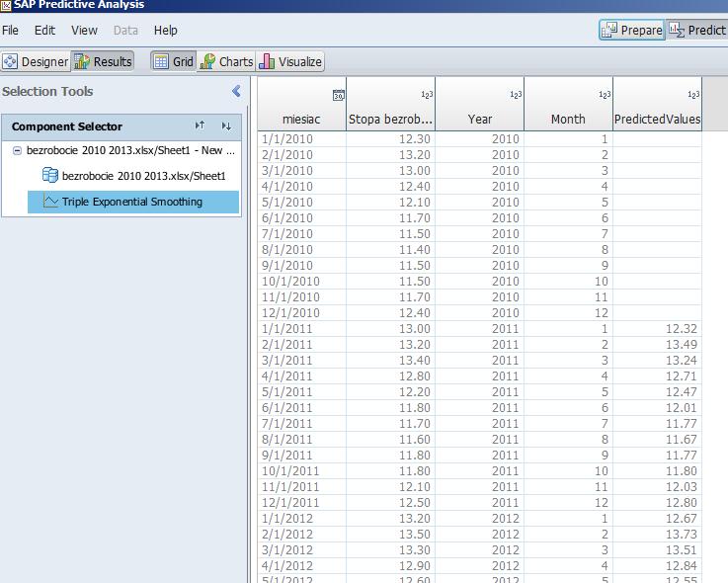Image resolution: width=728 pixels, height=583 pixels.
Task: Click the Results tab chart icon
Action: (82, 61)
